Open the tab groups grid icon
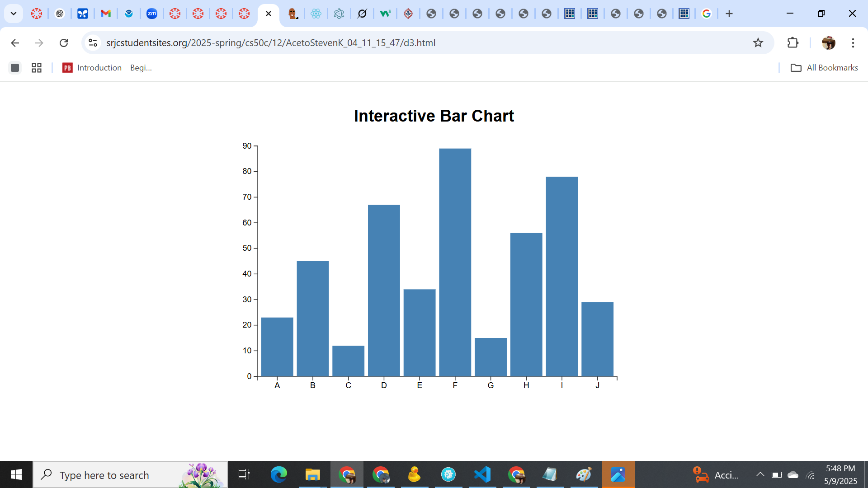The height and width of the screenshot is (488, 868). tap(37, 68)
